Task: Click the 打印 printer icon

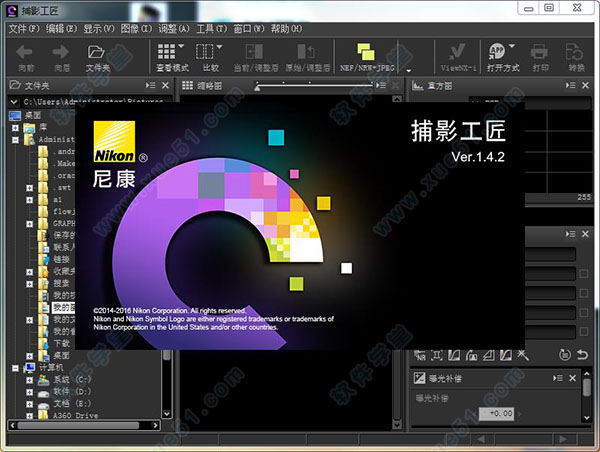Action: pyautogui.click(x=539, y=51)
